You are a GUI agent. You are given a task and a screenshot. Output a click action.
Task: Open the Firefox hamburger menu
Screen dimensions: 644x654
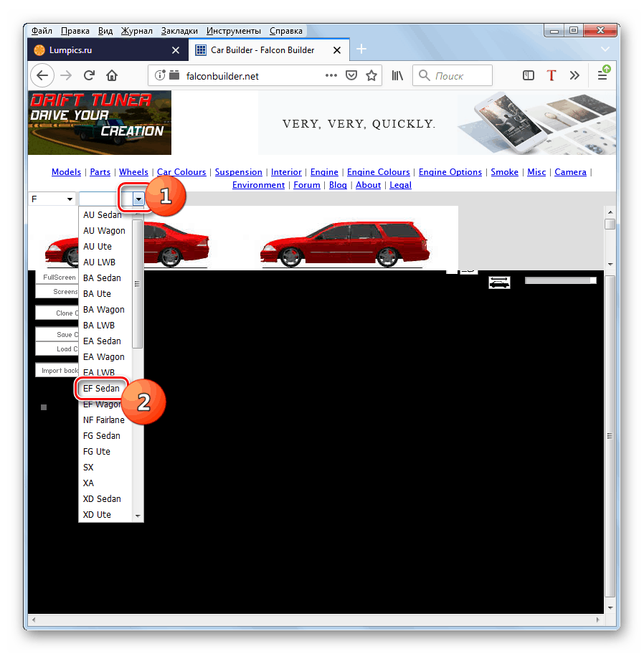click(602, 76)
